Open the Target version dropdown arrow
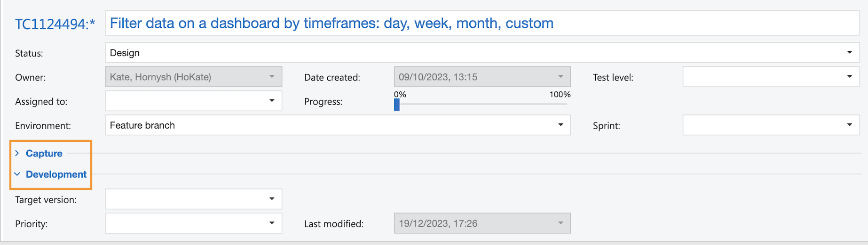Image resolution: width=868 pixels, height=245 pixels. click(x=272, y=199)
